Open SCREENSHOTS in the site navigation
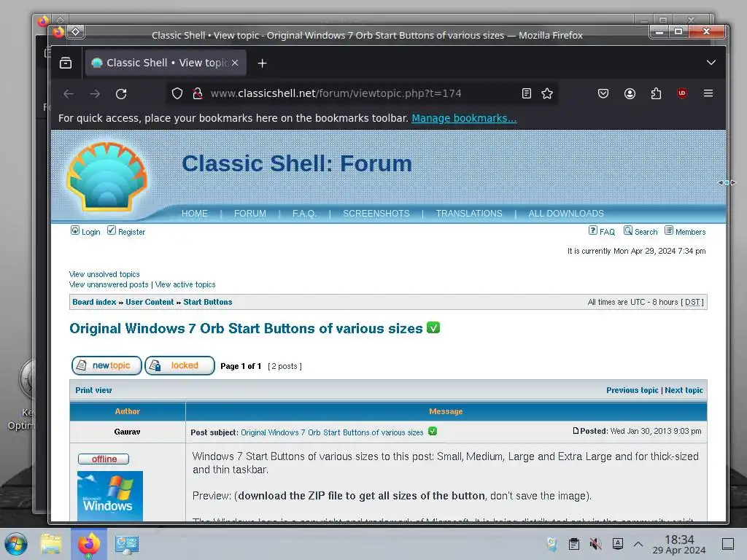747x560 pixels. pos(376,214)
